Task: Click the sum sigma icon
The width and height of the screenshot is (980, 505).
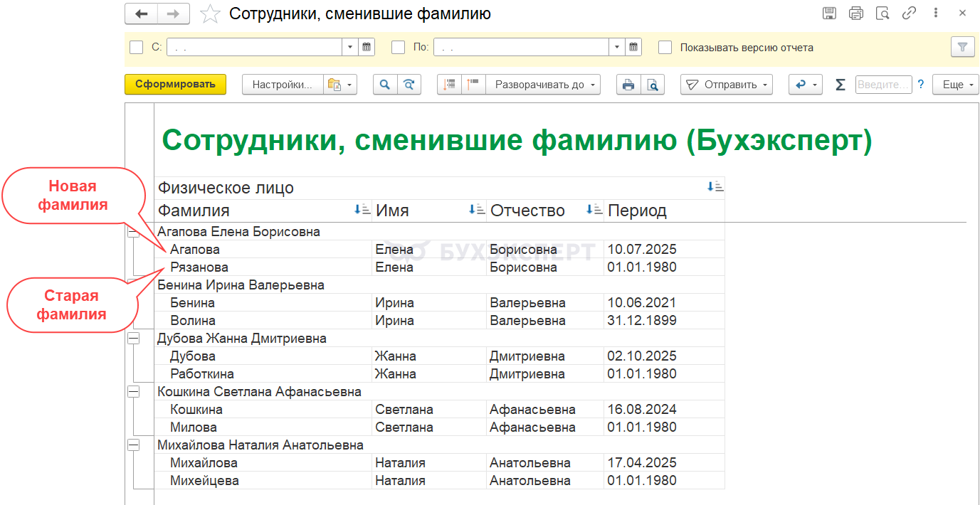Action: coord(840,85)
